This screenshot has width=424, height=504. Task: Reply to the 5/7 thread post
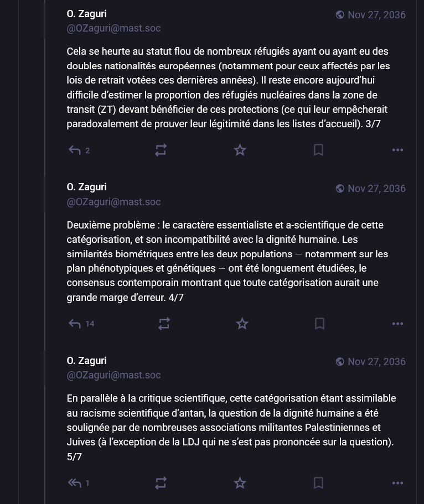(75, 483)
